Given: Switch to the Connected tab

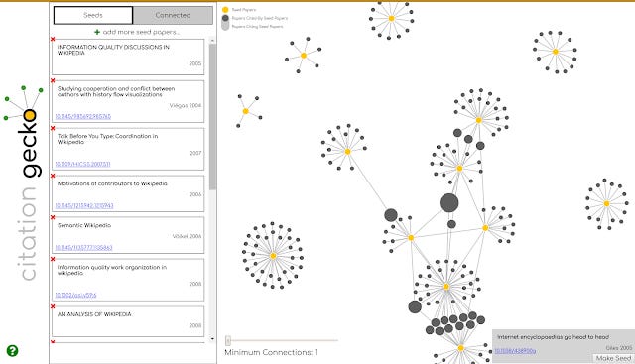Looking at the screenshot, I should [x=173, y=15].
